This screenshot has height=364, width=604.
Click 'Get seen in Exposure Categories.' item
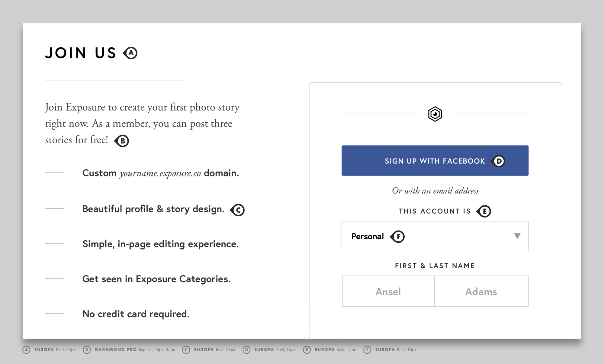(x=156, y=279)
